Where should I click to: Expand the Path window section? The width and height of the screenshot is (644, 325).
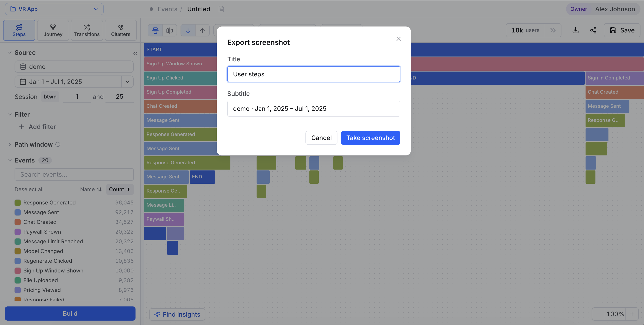[x=9, y=144]
